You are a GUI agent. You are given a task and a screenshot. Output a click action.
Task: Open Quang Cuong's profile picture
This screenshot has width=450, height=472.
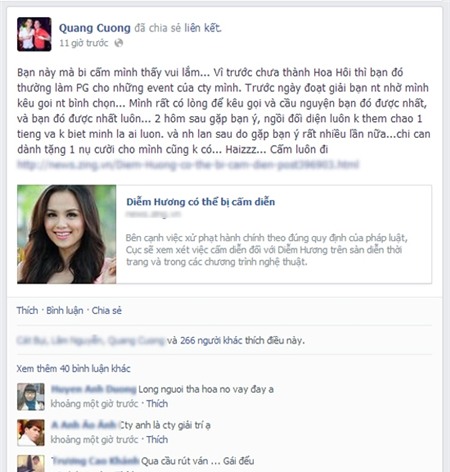click(34, 34)
